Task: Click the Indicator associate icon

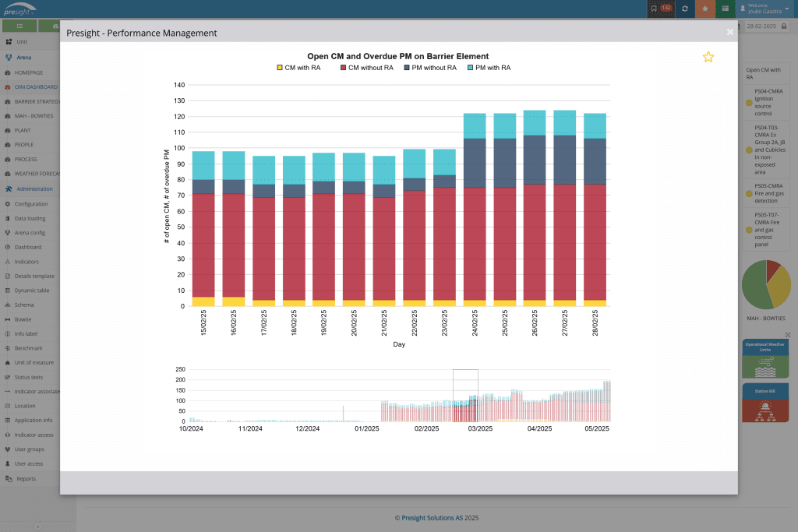Action: click(8, 392)
